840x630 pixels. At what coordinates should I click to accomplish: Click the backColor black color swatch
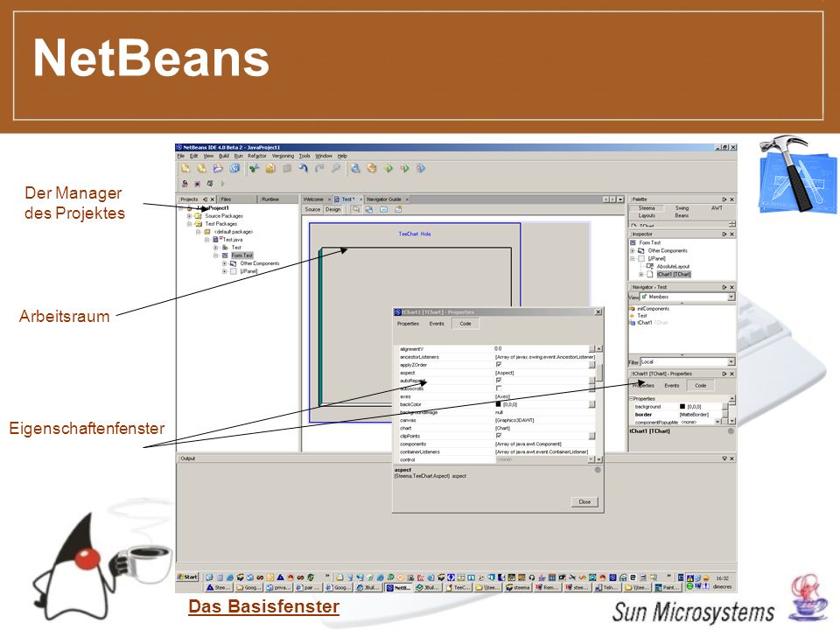498,404
